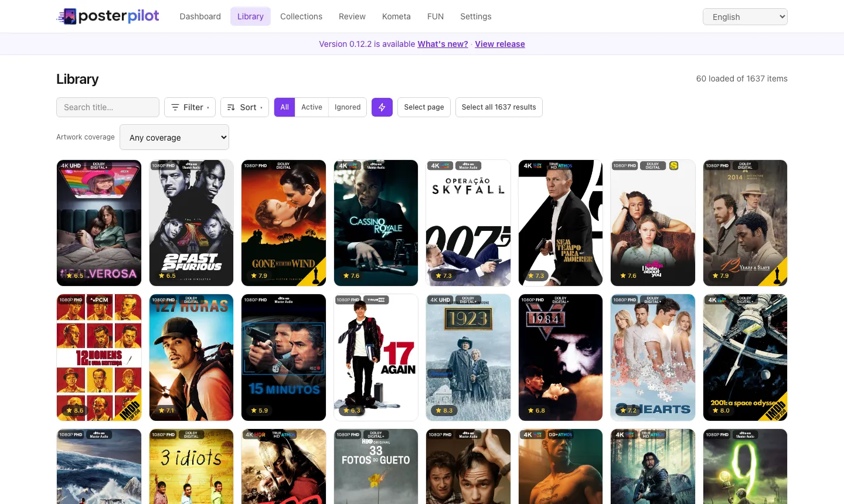Click the purple lightning bolt button
The width and height of the screenshot is (844, 504).
pos(382,107)
